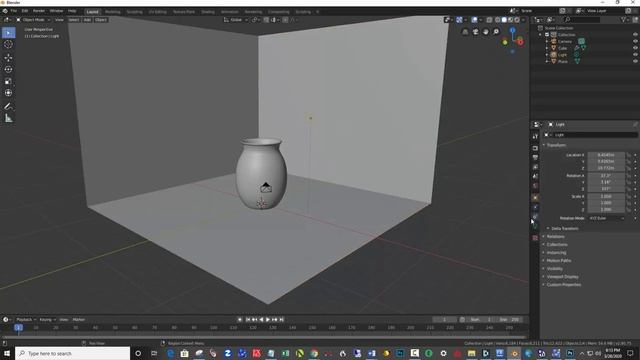Screen dimensions: 640x360
Task: Click Windows taskbar search box
Action: 73,353
